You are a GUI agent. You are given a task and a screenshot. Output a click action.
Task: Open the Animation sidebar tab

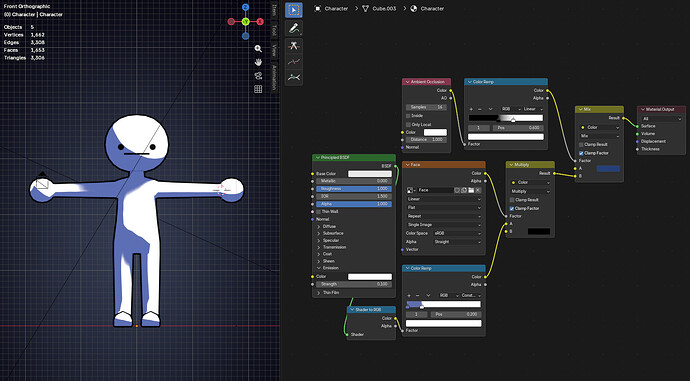point(274,77)
